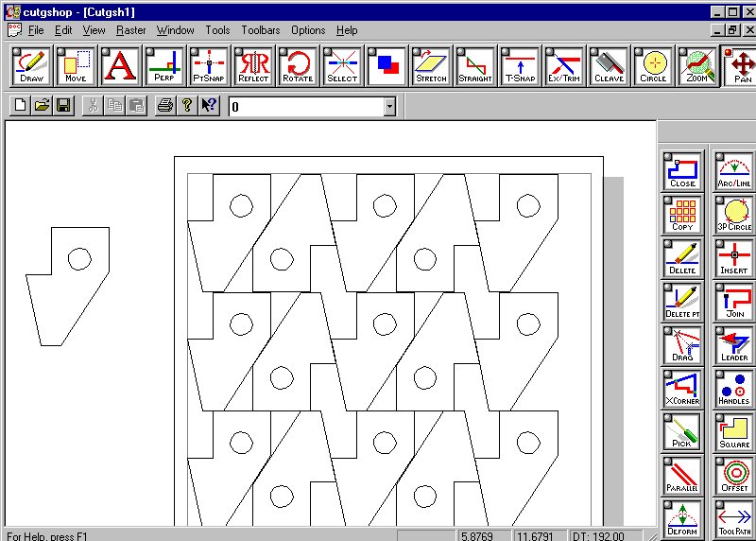This screenshot has width=756, height=541.
Task: Expand the layer dropdown arrow
Action: point(389,107)
